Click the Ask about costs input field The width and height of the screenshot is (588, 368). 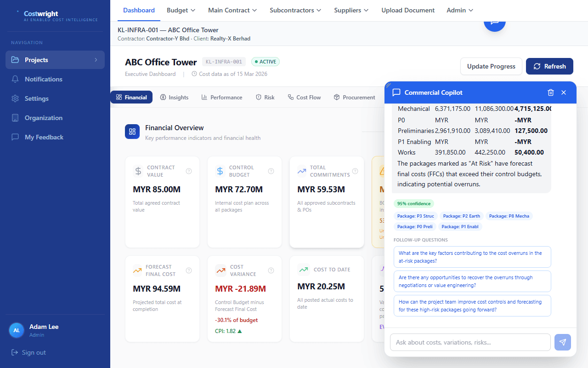(470, 342)
